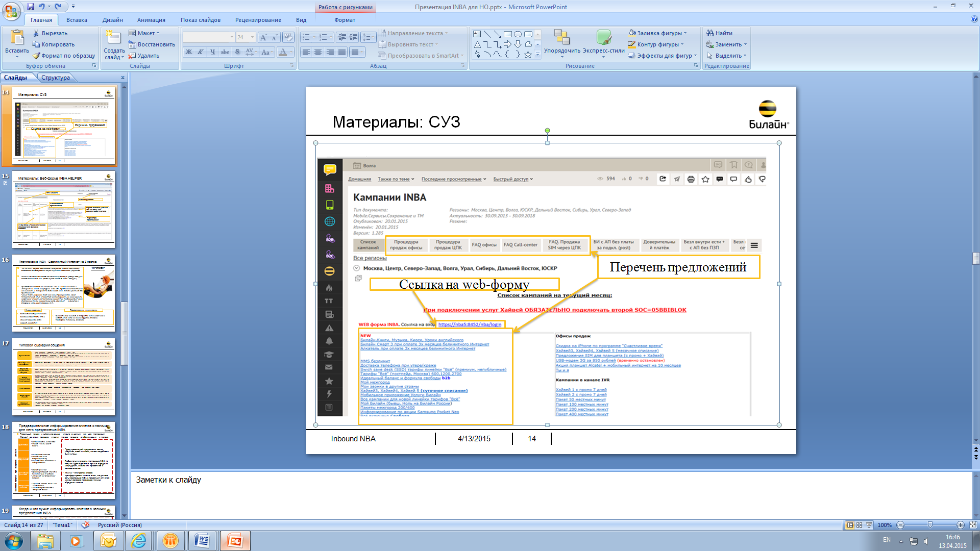
Task: Toggle left text alignment
Action: point(306,52)
